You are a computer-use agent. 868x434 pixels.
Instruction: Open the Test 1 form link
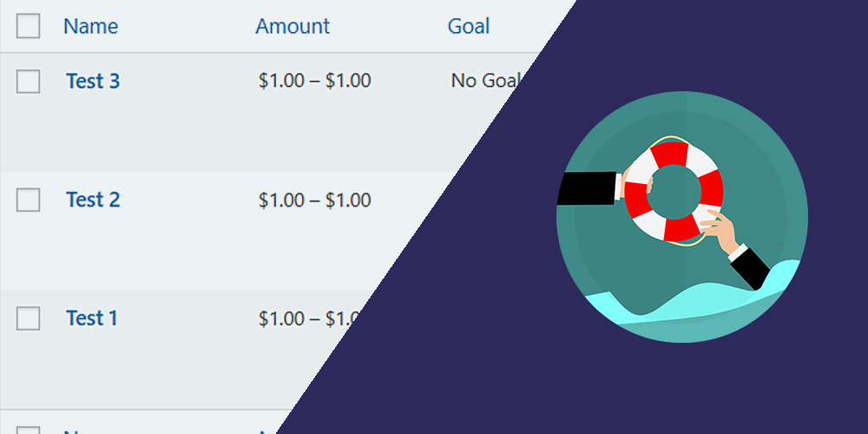92,318
